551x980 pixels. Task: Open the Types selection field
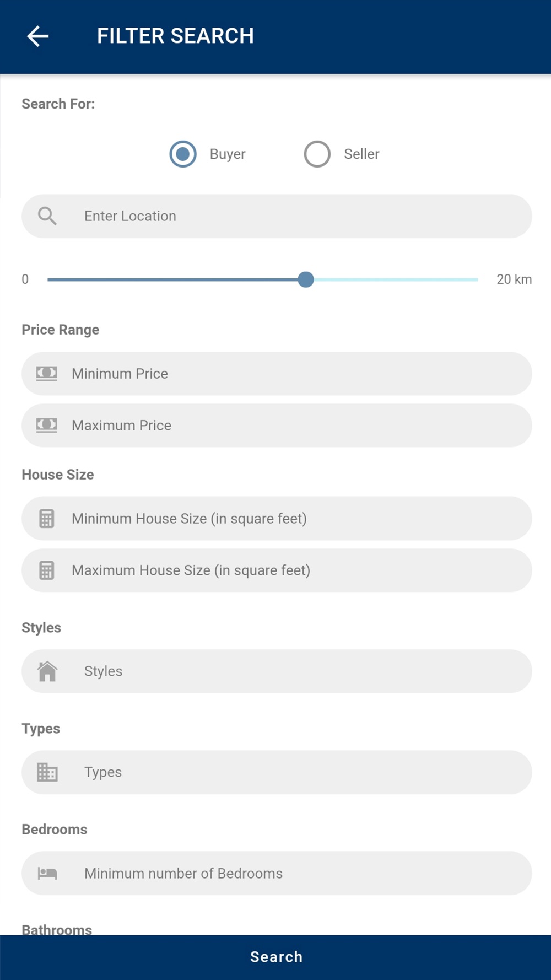(x=277, y=772)
